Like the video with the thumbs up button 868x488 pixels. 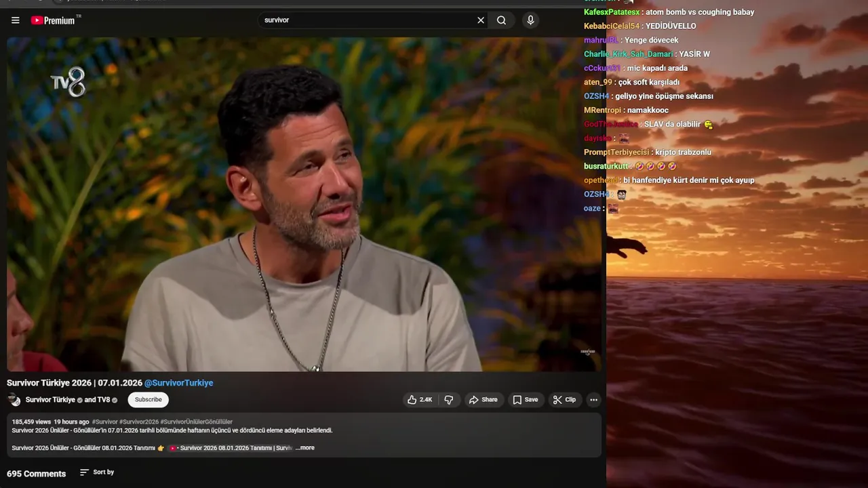[420, 400]
